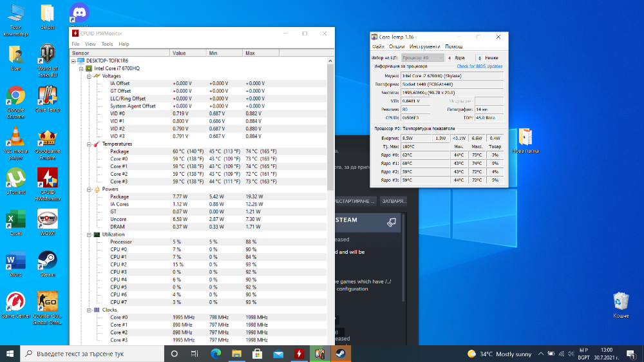Switch to HWMonitor via taskbar icon

pos(299,354)
